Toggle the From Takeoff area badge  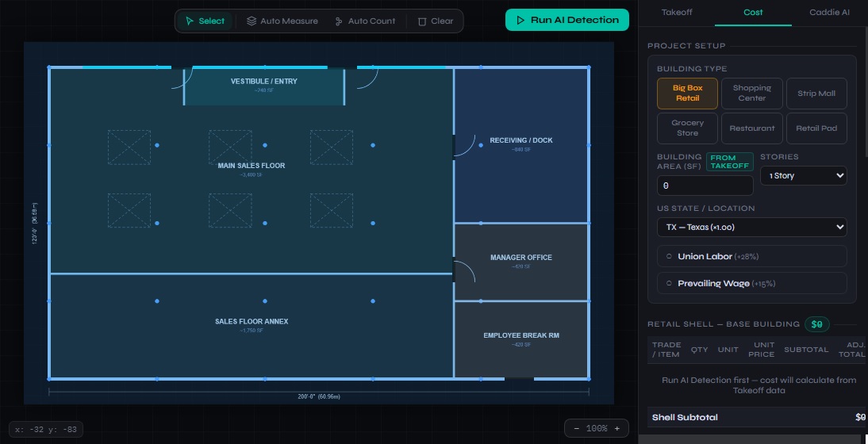click(x=729, y=162)
